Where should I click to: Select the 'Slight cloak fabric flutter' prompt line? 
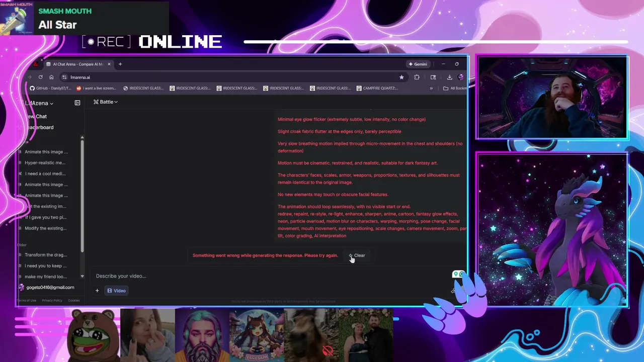click(340, 131)
